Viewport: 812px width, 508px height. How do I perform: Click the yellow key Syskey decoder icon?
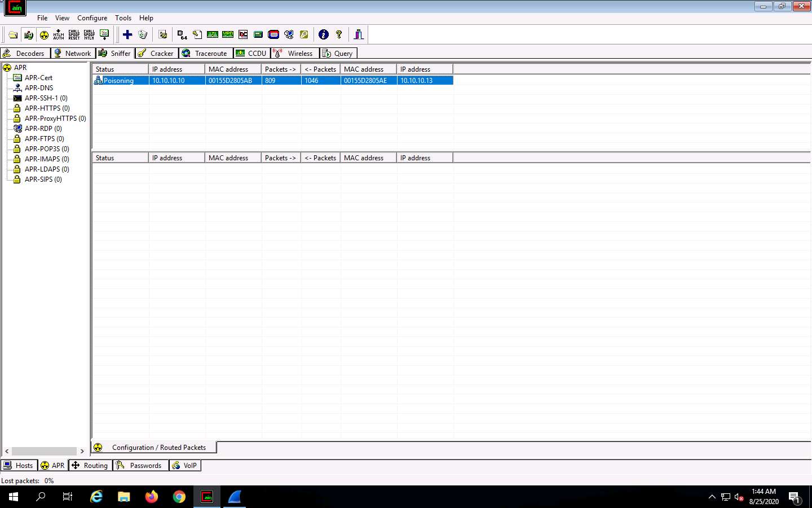304,35
